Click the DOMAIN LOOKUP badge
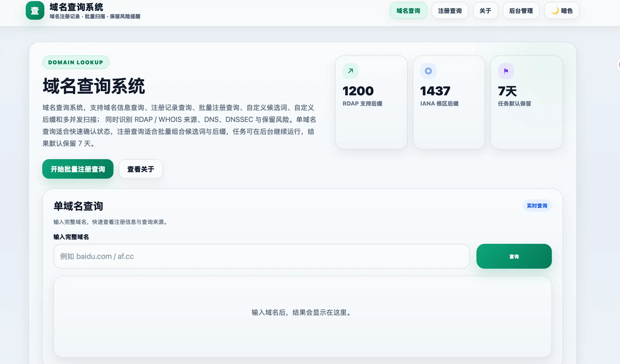Screen dimensions: 620x364 (76, 62)
